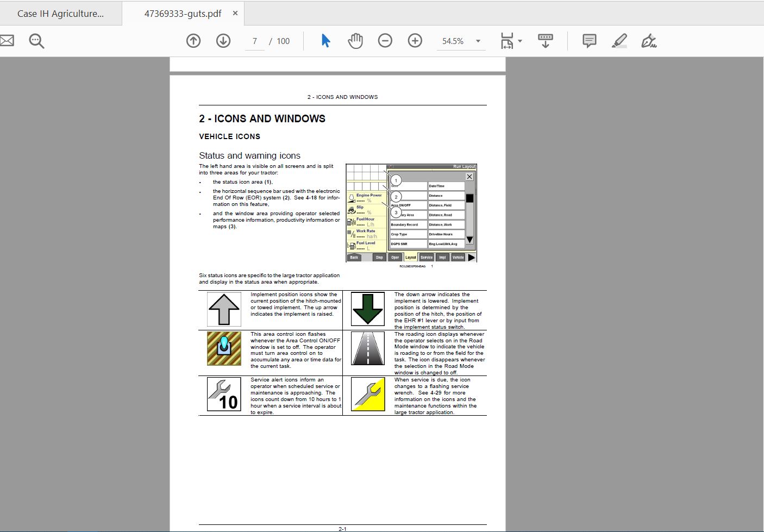Click the 'Eng Load,Wrk,Avg' cell in figure
764x532 pixels.
[x=446, y=244]
